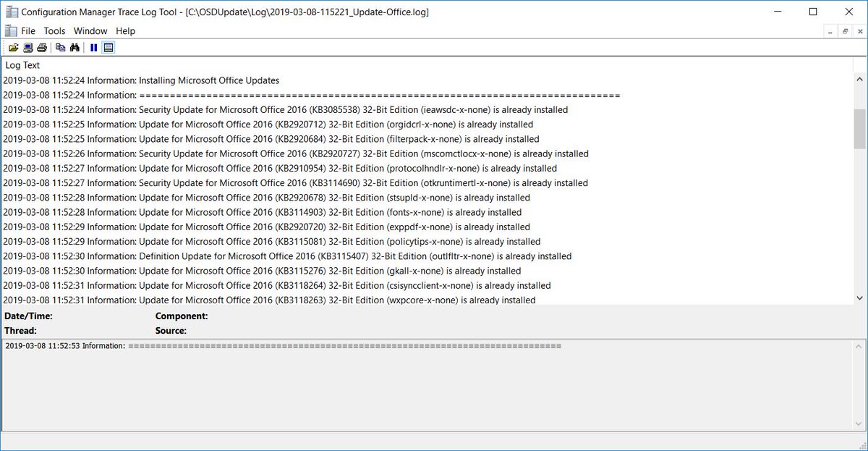Click the details pane scroll down arrow
868x451 pixels.
click(859, 424)
